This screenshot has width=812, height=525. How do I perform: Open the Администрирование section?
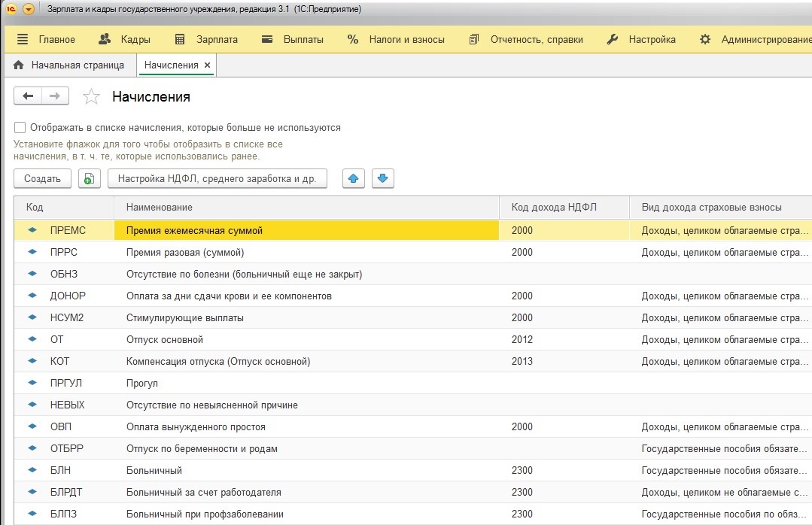click(766, 39)
